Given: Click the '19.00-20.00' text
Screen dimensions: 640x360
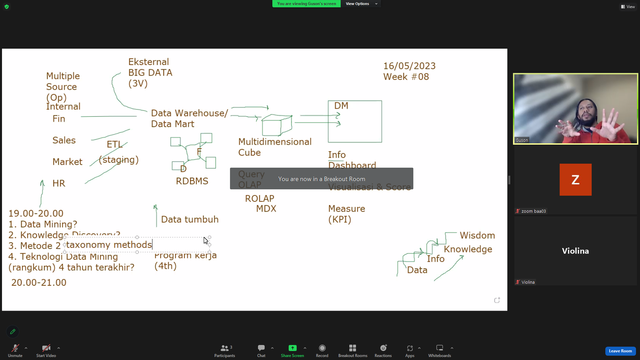Looking at the screenshot, I should 36,213.
